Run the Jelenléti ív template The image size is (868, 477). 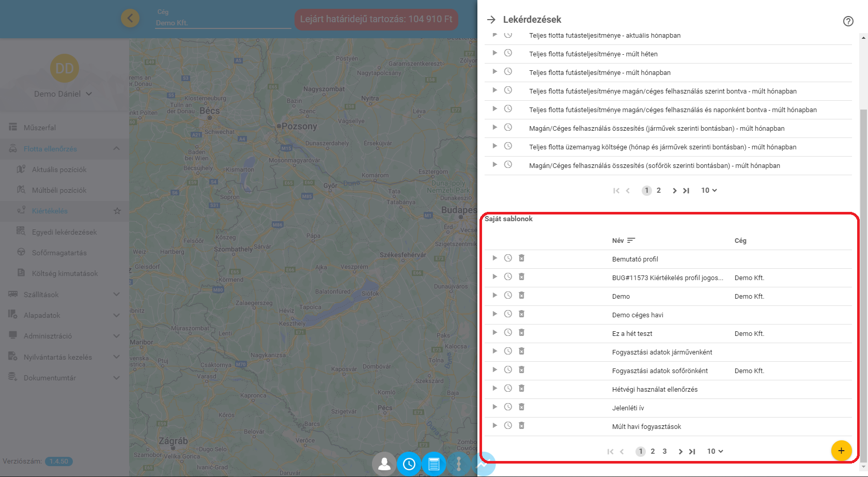tap(494, 407)
